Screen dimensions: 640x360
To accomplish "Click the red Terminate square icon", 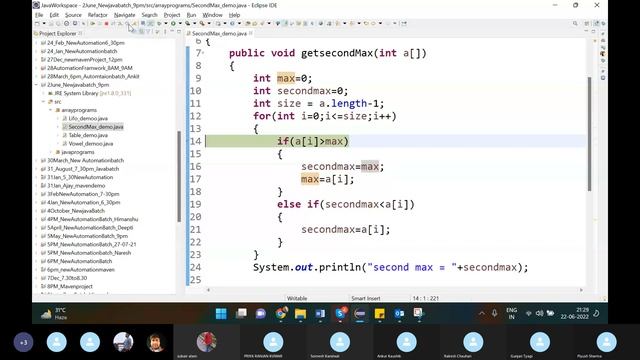I will 107,24.
